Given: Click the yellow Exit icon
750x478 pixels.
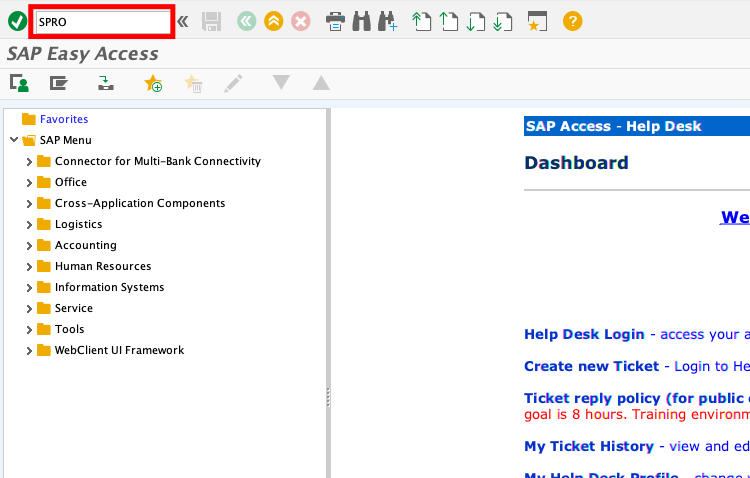Looking at the screenshot, I should [x=274, y=22].
